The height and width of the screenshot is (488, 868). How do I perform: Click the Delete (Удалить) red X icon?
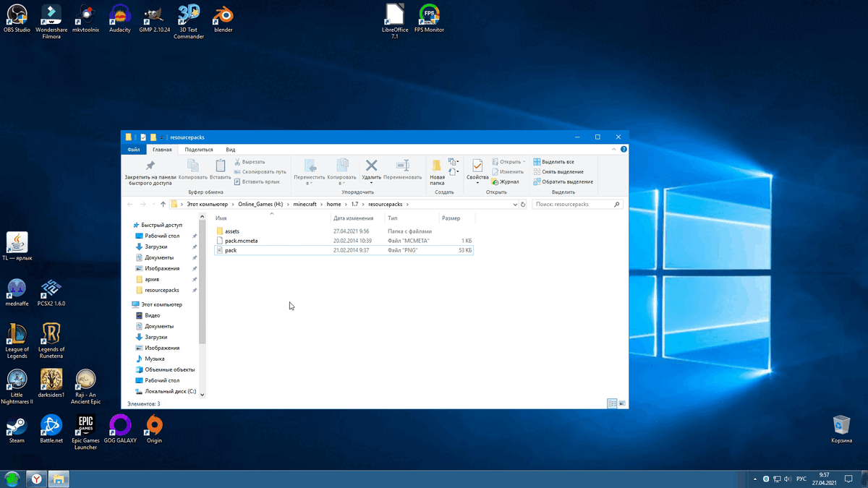(371, 166)
